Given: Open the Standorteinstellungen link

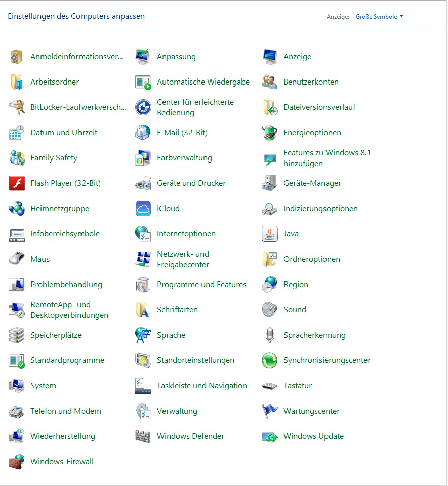Looking at the screenshot, I should pyautogui.click(x=195, y=360).
